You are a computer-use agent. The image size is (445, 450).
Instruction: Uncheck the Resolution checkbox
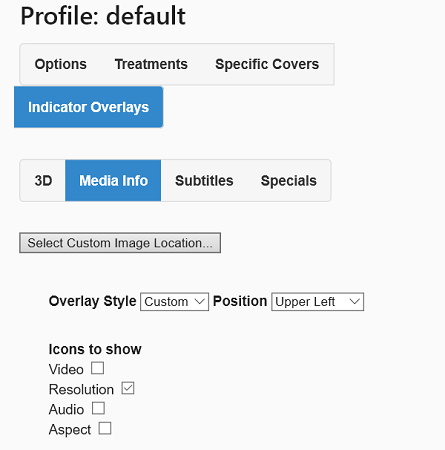click(128, 388)
